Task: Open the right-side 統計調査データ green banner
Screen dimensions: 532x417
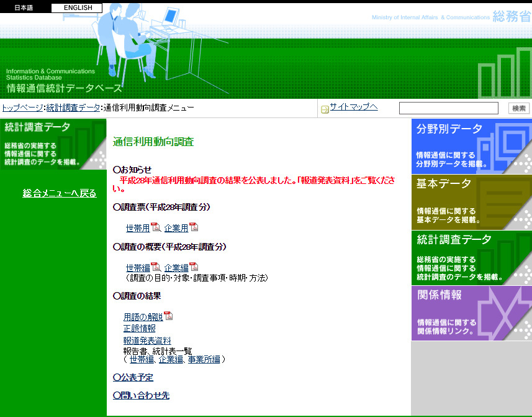Action: (x=472, y=258)
